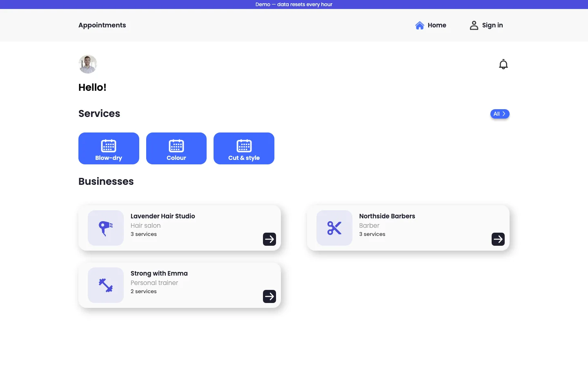Open the notifications bell icon
588x368 pixels.
coord(503,64)
